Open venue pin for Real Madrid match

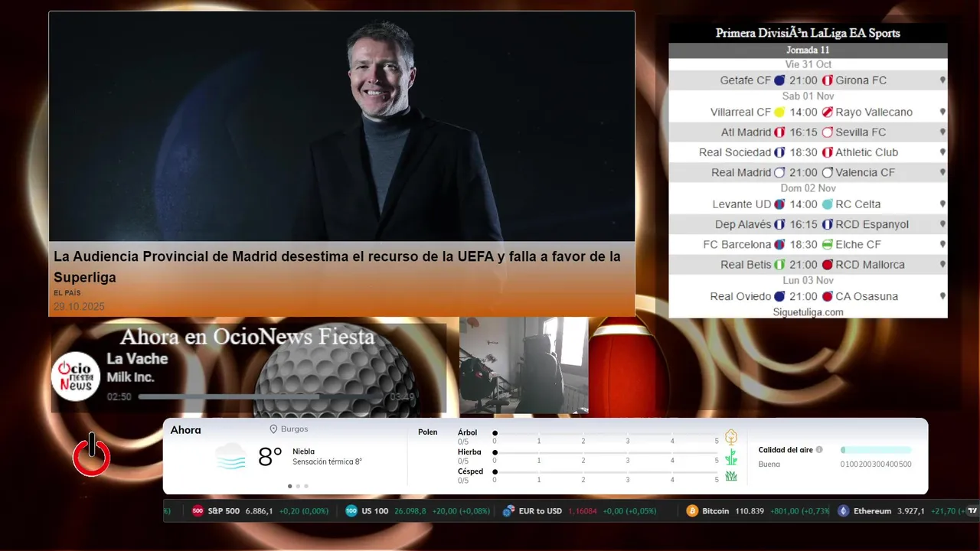(x=942, y=172)
